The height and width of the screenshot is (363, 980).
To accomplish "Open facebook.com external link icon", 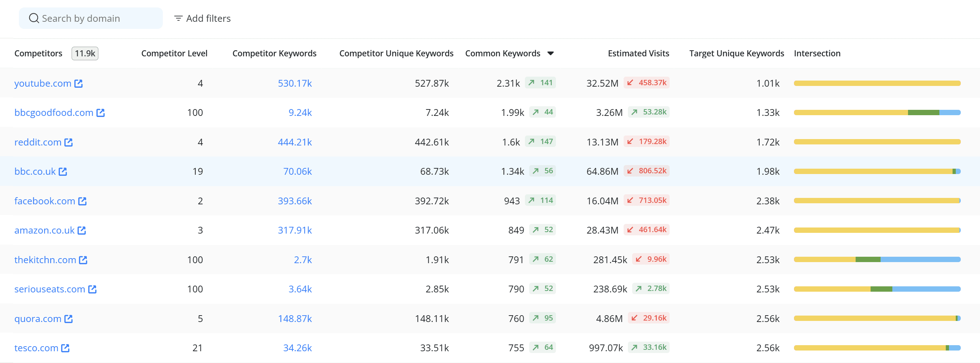I will tap(83, 201).
